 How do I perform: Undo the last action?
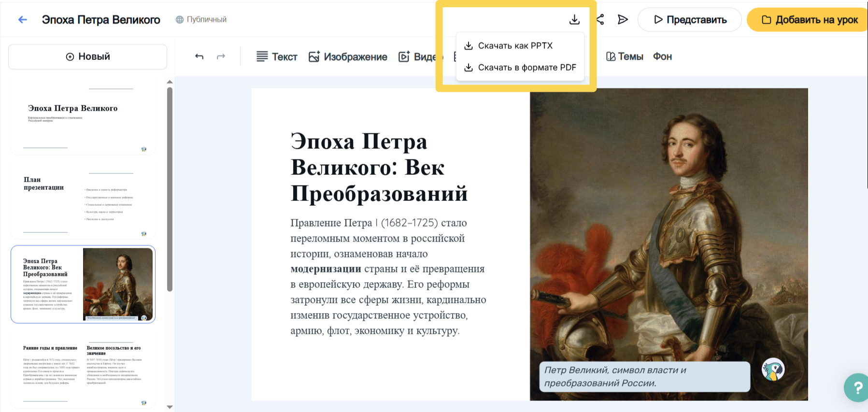point(199,57)
